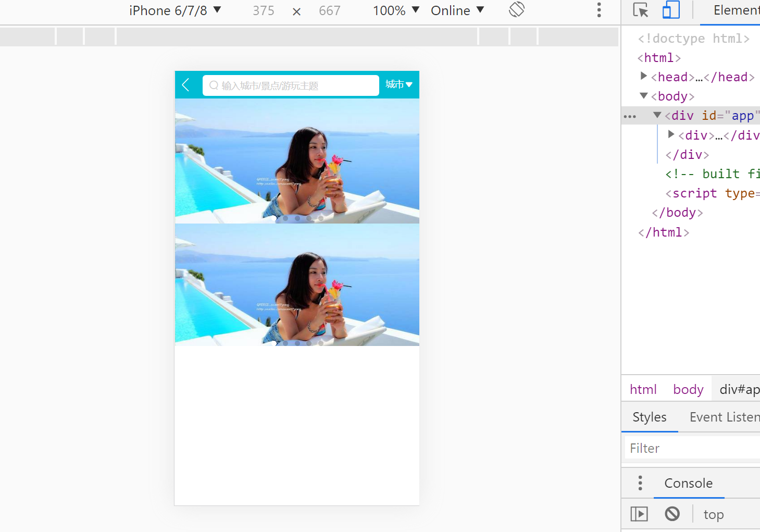Select the closing </html> tag line
Viewport: 760px width, 532px height.
[x=664, y=232]
